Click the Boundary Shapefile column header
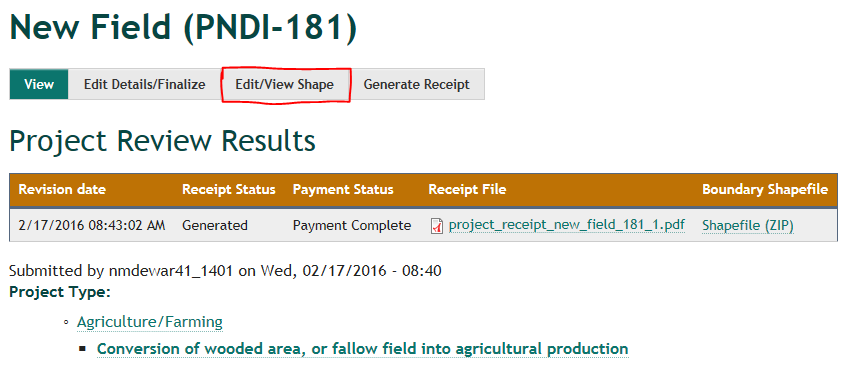The height and width of the screenshot is (373, 846). [x=765, y=189]
